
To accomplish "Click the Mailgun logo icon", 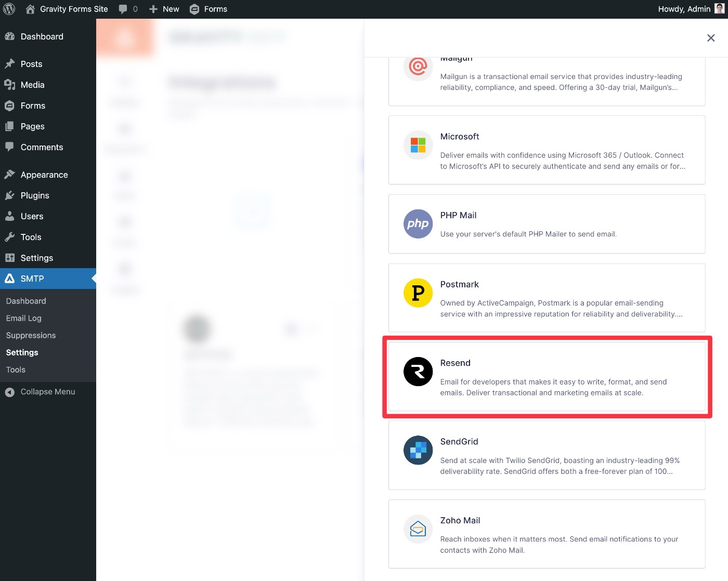I will click(418, 68).
